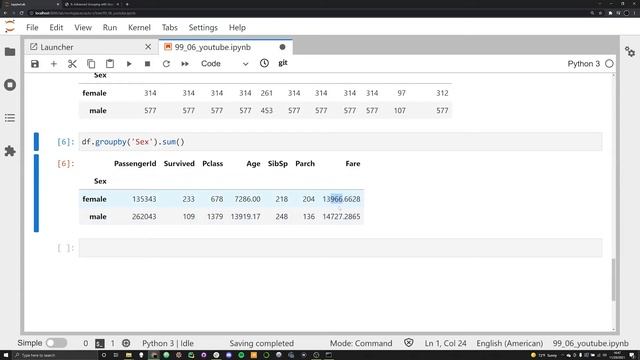Click kernel status circle indicator
The height and width of the screenshot is (360, 640).
tap(609, 64)
